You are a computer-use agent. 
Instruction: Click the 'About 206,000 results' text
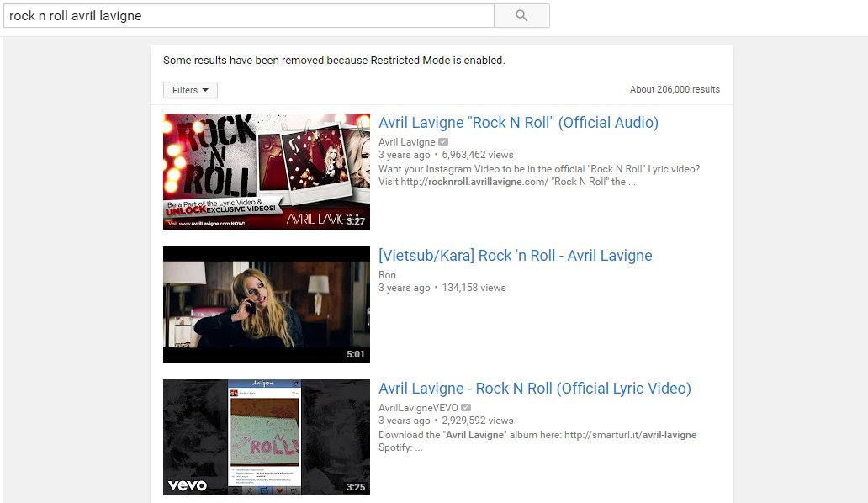(x=675, y=89)
